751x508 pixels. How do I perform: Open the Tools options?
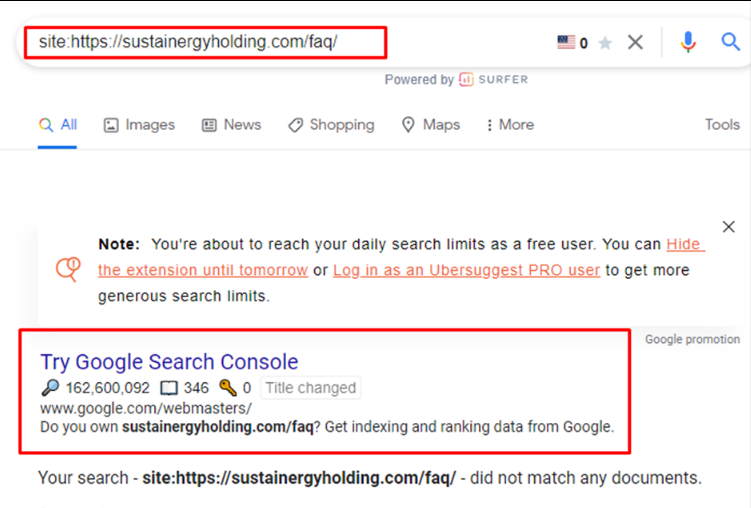click(x=722, y=124)
